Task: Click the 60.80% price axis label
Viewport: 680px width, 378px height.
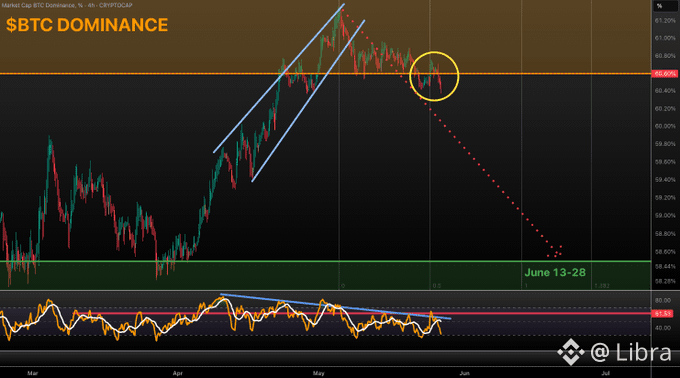Action: coord(665,56)
